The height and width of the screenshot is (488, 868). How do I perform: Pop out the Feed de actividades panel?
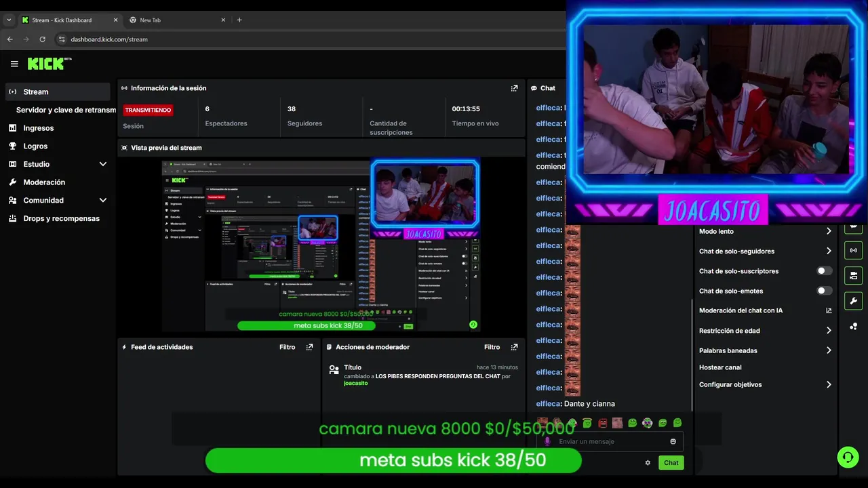[309, 347]
